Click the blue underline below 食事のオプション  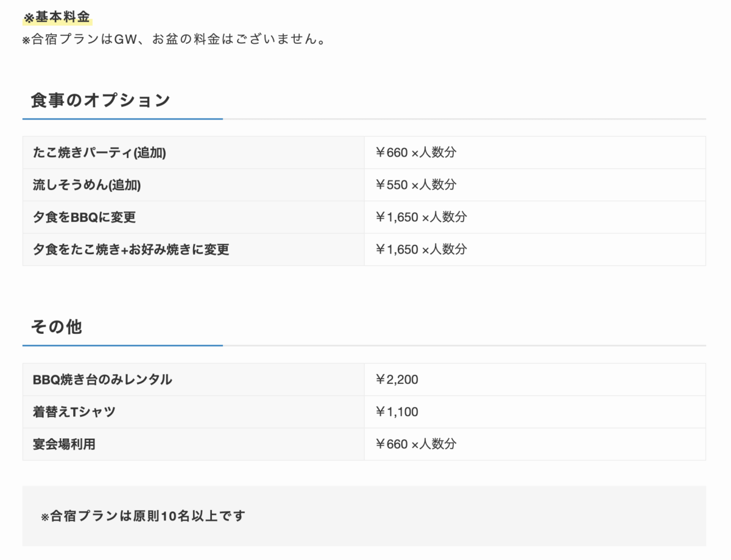point(122,119)
